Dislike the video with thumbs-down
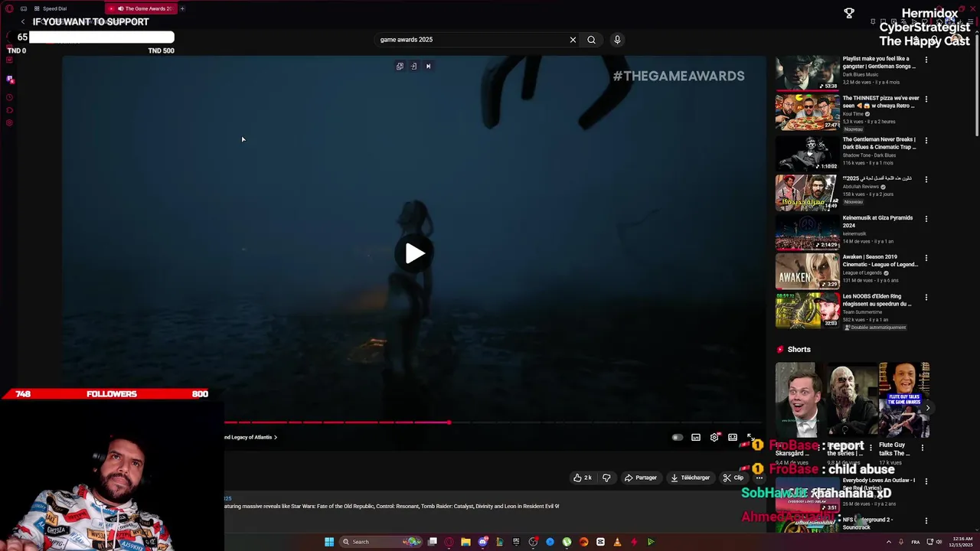980x551 pixels. tap(606, 478)
